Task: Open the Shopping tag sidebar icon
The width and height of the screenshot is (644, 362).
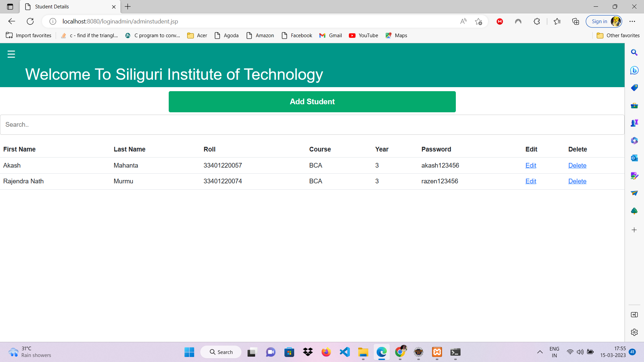Action: click(634, 87)
